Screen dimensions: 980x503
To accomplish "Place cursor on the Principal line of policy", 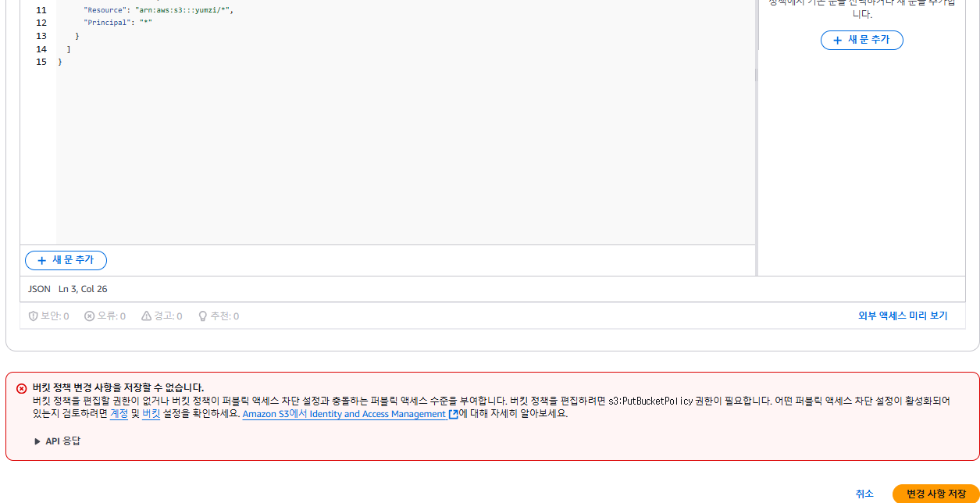I will tap(117, 23).
